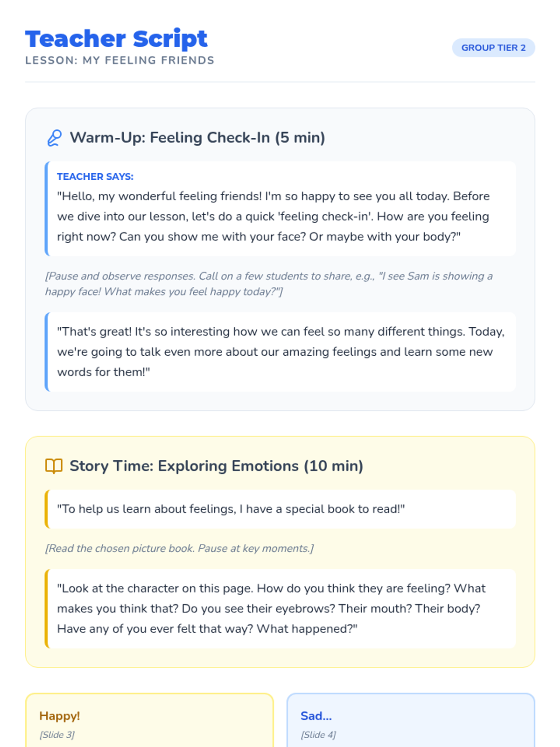Click the LESSON: MY FEELING FRIENDS subtitle
Image resolution: width=560 pixels, height=747 pixels.
tap(120, 61)
